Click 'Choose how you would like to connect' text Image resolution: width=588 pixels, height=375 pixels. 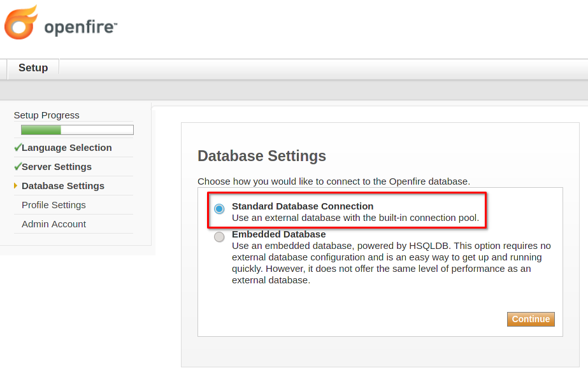pos(334,181)
